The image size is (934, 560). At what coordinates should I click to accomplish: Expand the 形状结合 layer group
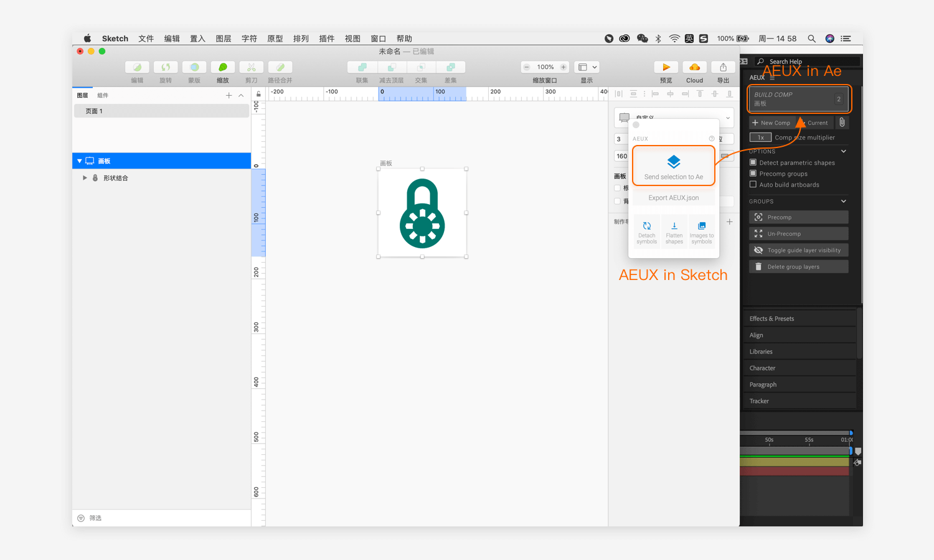[85, 178]
